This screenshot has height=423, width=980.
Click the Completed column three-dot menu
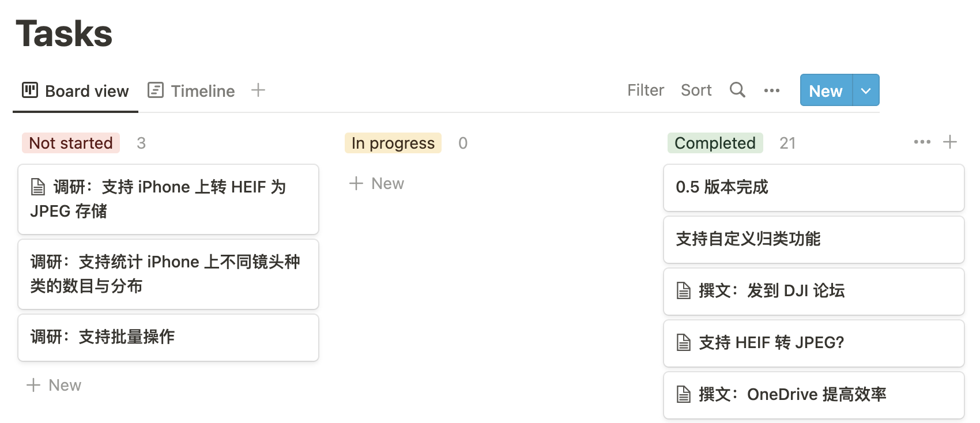[922, 142]
